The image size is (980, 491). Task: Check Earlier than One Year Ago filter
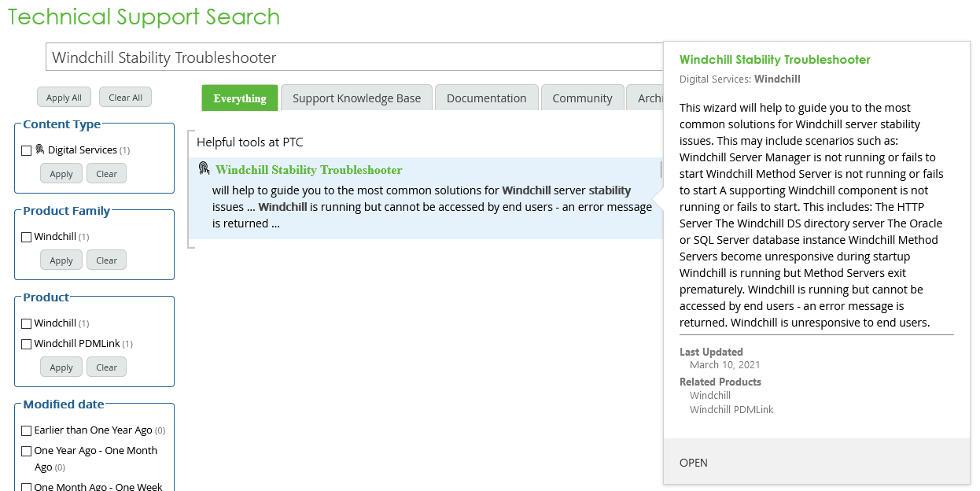click(x=27, y=430)
